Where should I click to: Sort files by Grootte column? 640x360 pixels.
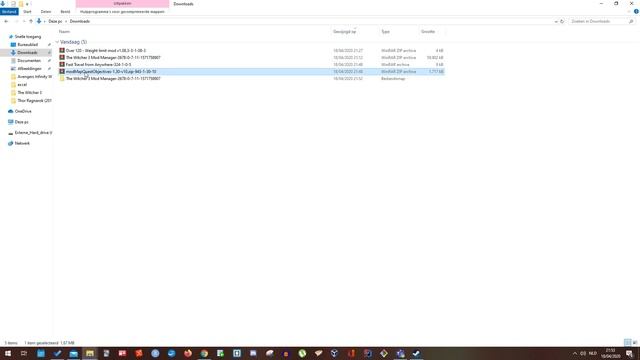tap(428, 31)
